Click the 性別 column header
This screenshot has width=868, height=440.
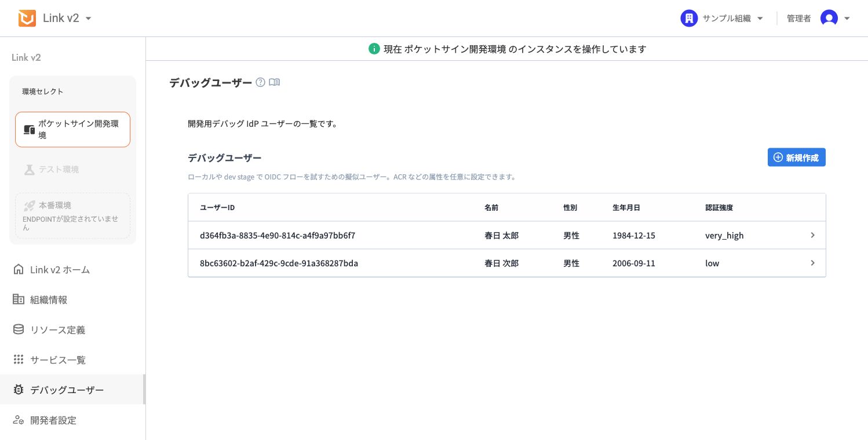570,207
